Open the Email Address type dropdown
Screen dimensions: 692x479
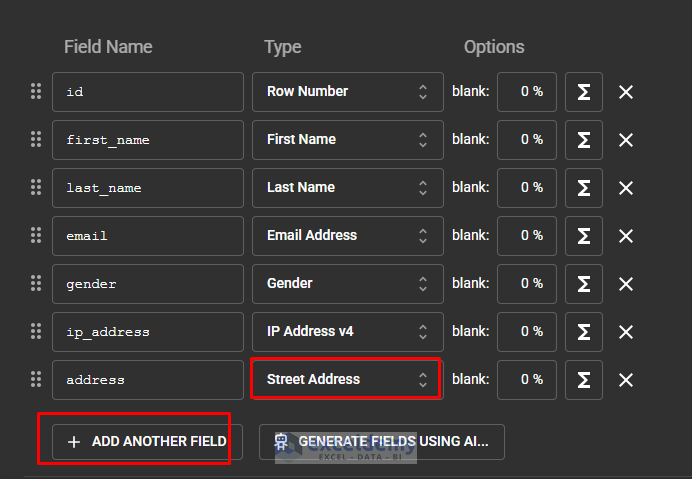click(x=347, y=236)
